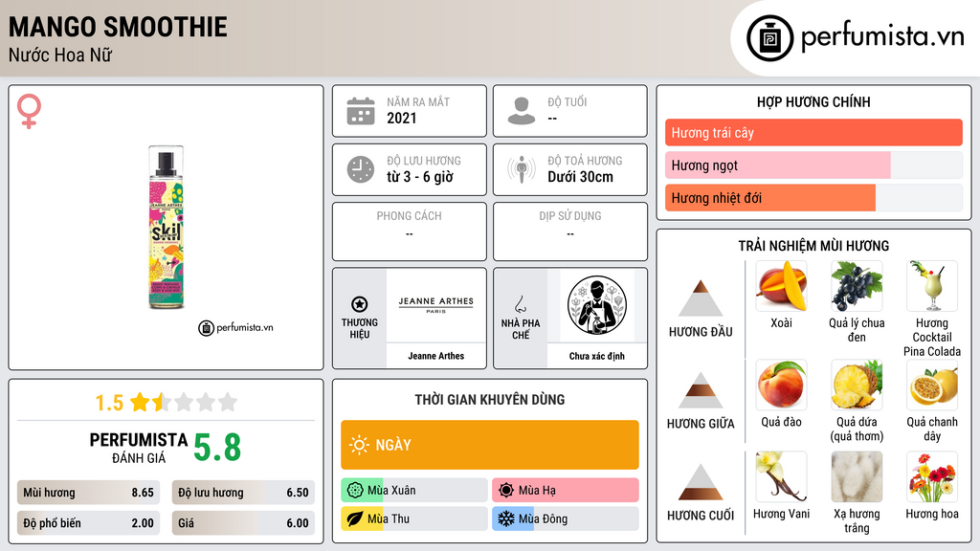Image resolution: width=980 pixels, height=551 pixels.
Task: Click the Giá 6.00 score bar
Action: [x=243, y=523]
